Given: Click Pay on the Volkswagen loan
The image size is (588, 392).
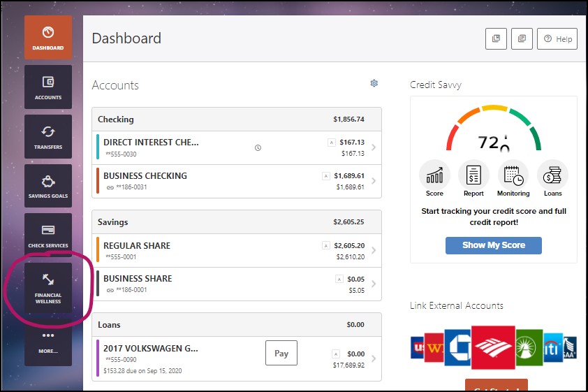Looking at the screenshot, I should (x=281, y=354).
